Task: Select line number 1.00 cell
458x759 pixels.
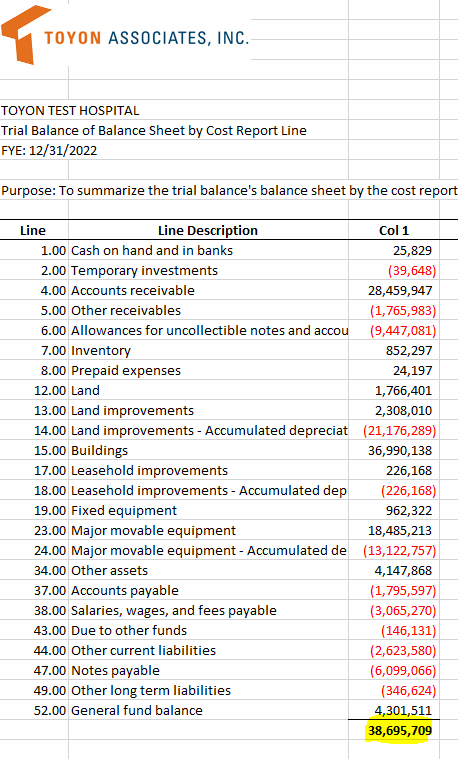Action: 34,250
